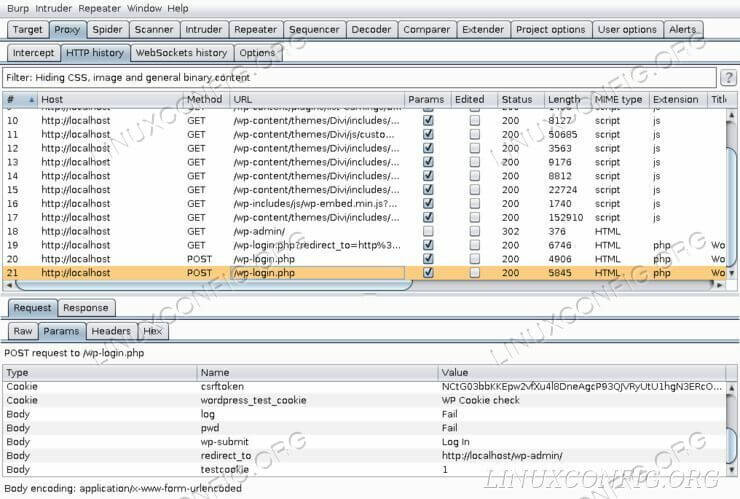Select the pwd body parameter row
This screenshot has width=740, height=499.
364,428
